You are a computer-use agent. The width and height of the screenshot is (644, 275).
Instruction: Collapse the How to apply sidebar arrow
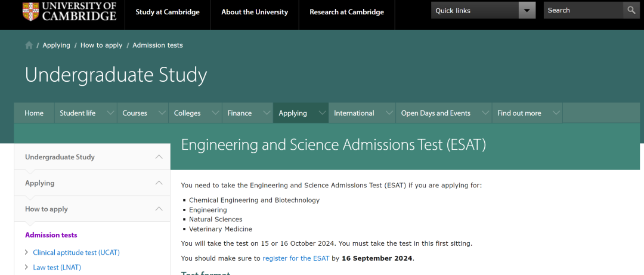(x=159, y=209)
